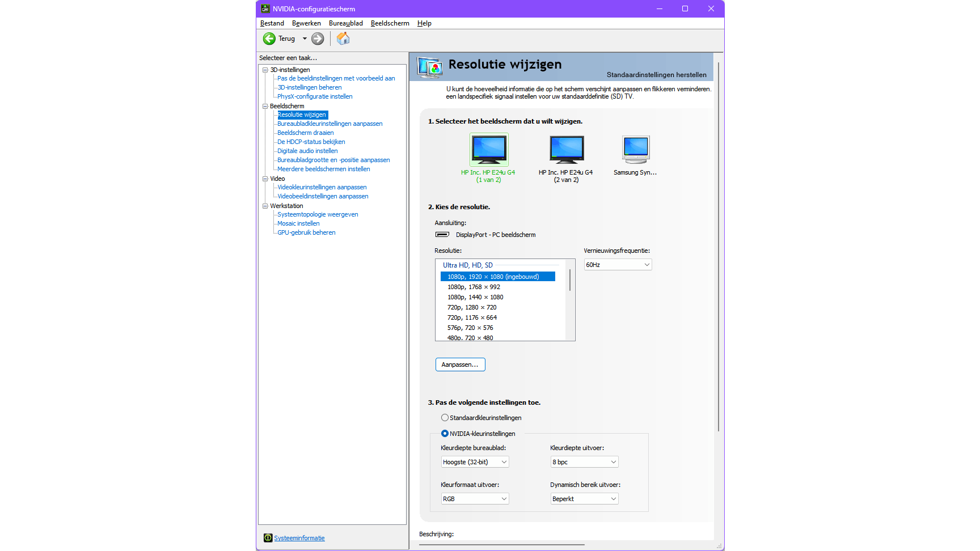This screenshot has height=551, width=980.
Task: Open Meerdere beeldschermen instellen task
Action: click(x=323, y=169)
